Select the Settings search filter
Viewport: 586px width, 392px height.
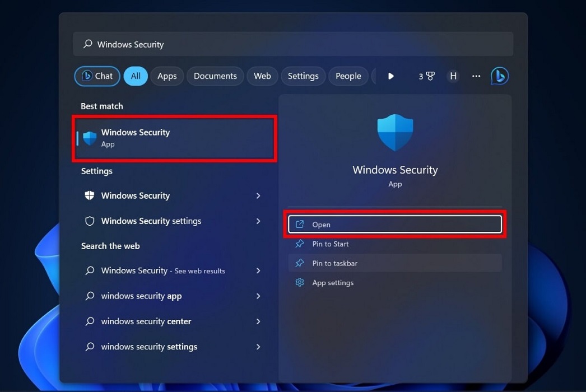point(303,76)
